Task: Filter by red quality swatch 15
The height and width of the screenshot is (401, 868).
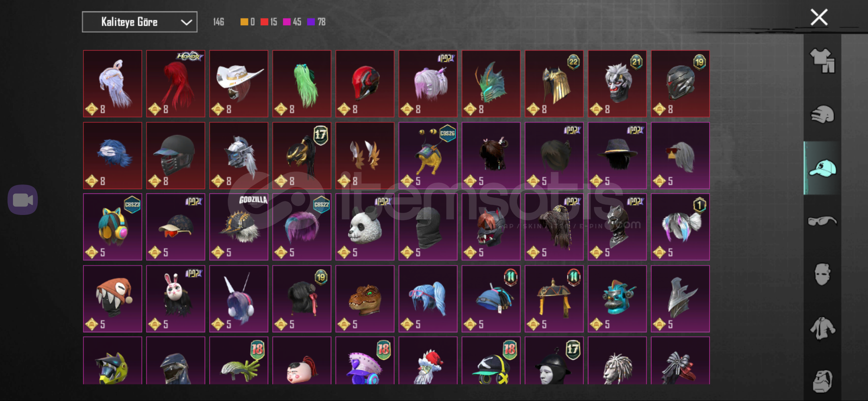Action: (269, 22)
